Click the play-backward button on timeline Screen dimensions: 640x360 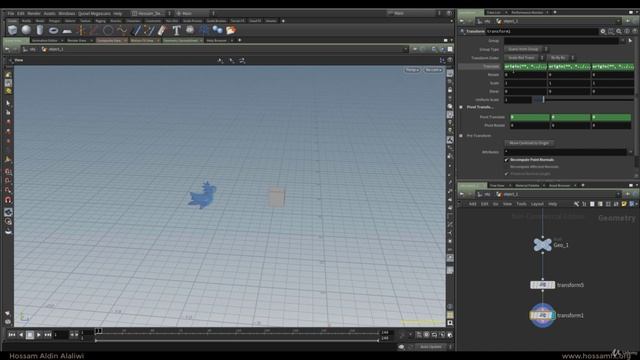click(x=21, y=335)
